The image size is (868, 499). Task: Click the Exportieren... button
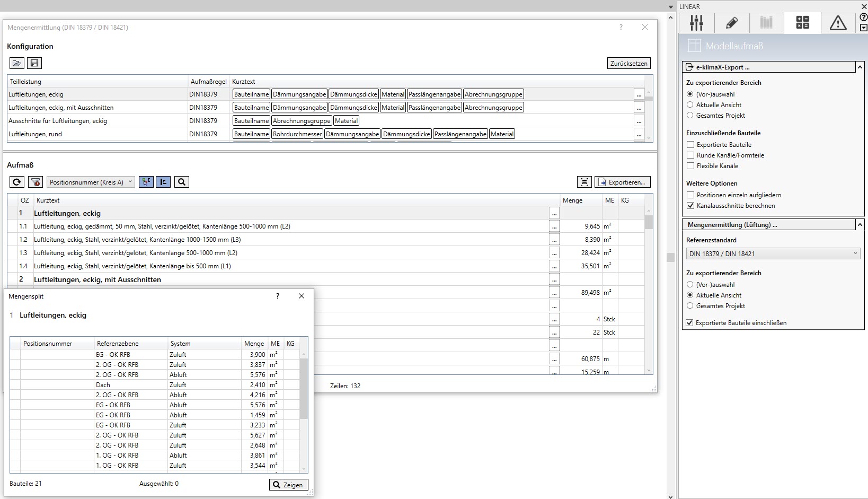coord(622,182)
